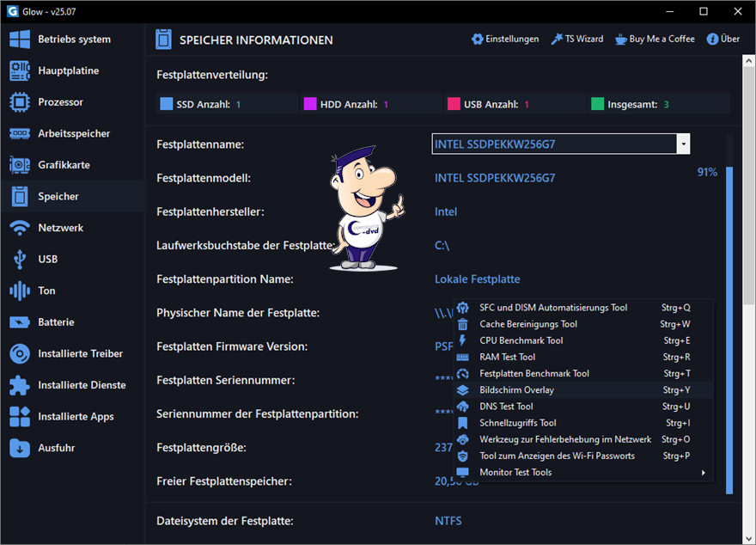Click the Netzwerk Wi-Fi icon
Image resolution: width=756 pixels, height=545 pixels.
click(19, 228)
